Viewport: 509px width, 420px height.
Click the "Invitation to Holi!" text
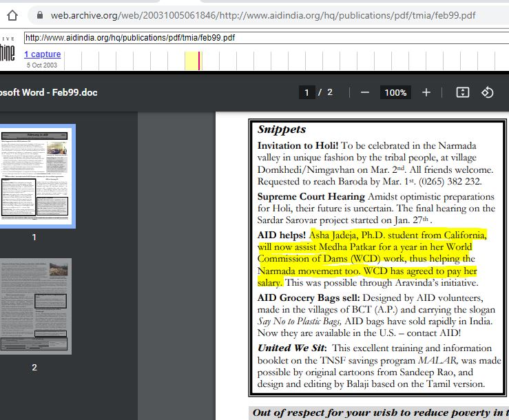298,145
